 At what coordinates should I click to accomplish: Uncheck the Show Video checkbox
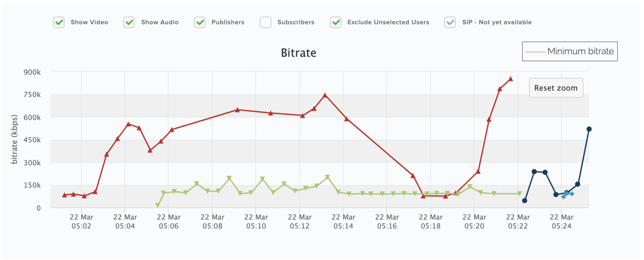[59, 23]
